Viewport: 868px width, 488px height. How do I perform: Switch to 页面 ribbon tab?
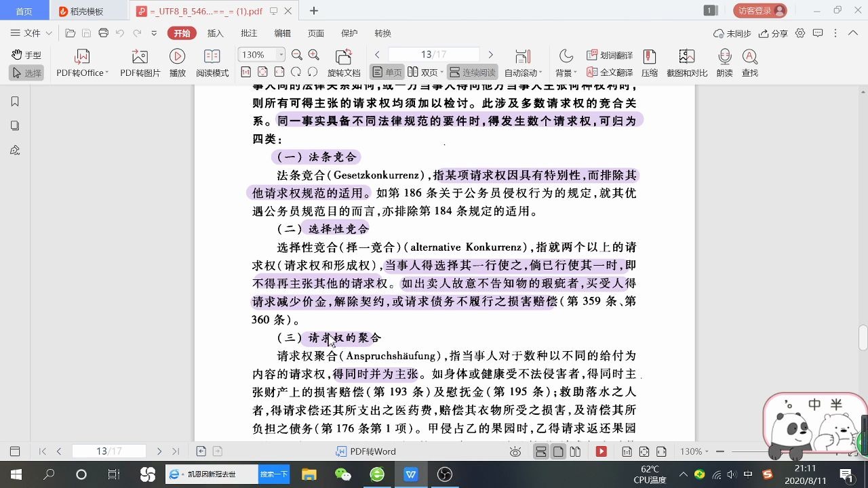pos(316,33)
